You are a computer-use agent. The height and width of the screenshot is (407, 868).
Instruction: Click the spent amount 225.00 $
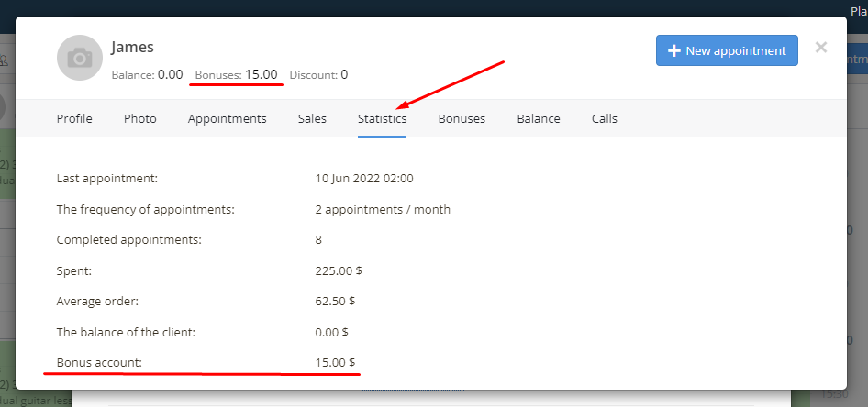[x=339, y=271]
